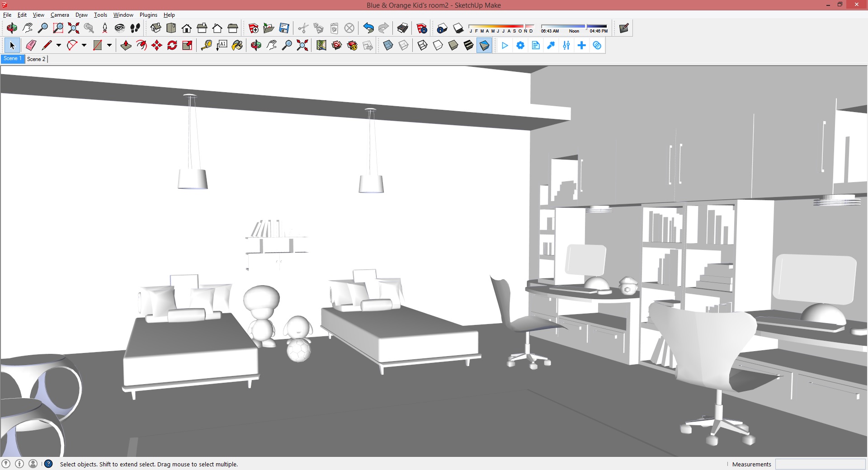Click the blue plus plugin icon
868x470 pixels.
(582, 45)
